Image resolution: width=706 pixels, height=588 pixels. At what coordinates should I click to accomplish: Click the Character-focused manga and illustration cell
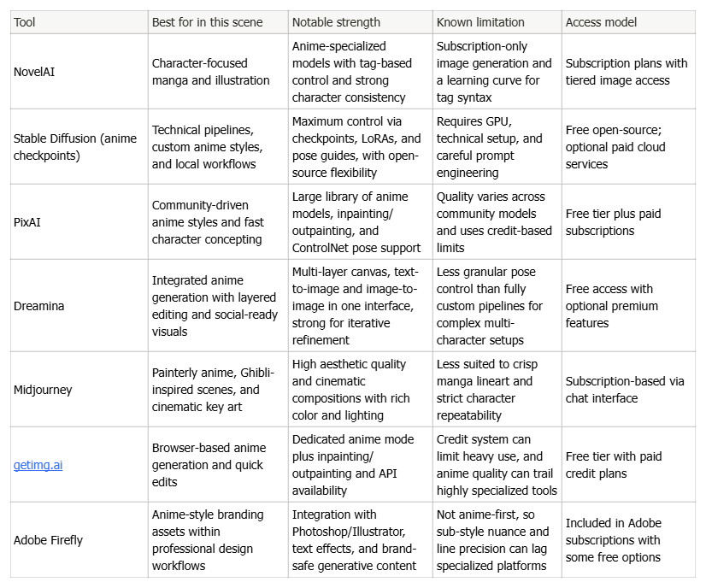click(x=218, y=72)
